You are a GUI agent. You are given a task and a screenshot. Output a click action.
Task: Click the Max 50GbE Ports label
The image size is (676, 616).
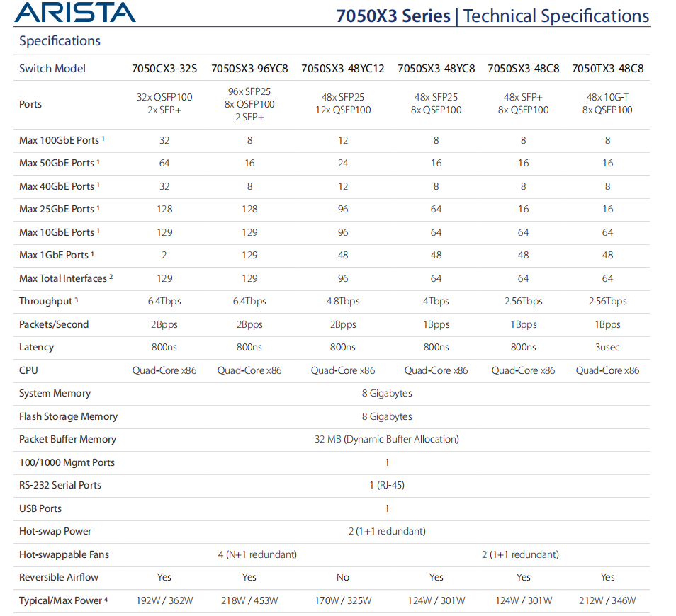click(59, 164)
